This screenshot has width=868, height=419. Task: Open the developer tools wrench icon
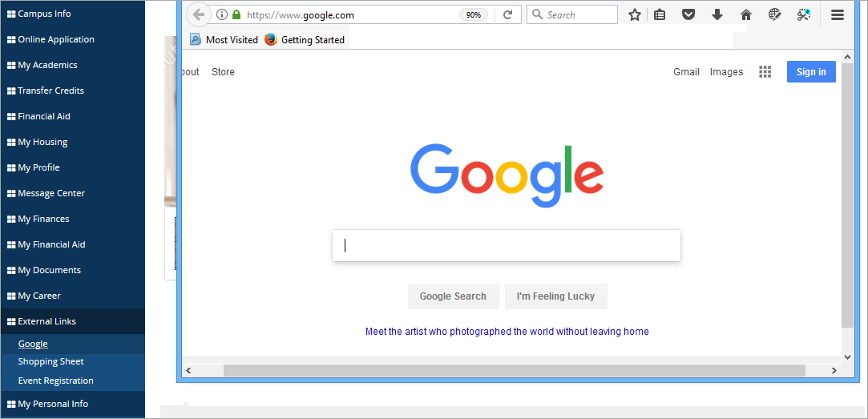804,15
